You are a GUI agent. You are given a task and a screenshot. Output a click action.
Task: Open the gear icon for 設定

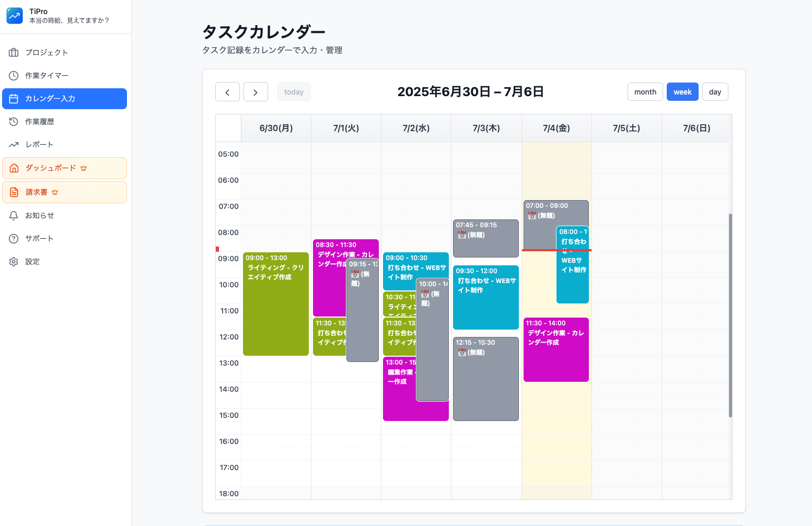pyautogui.click(x=14, y=262)
